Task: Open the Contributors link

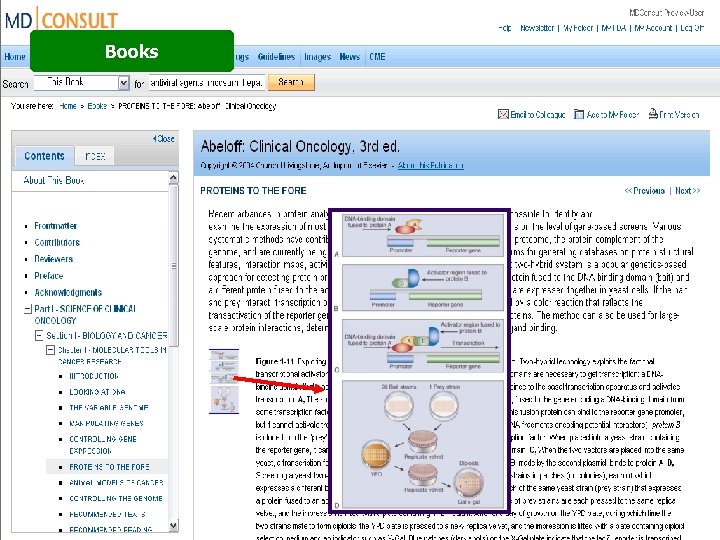Action: 57,242
